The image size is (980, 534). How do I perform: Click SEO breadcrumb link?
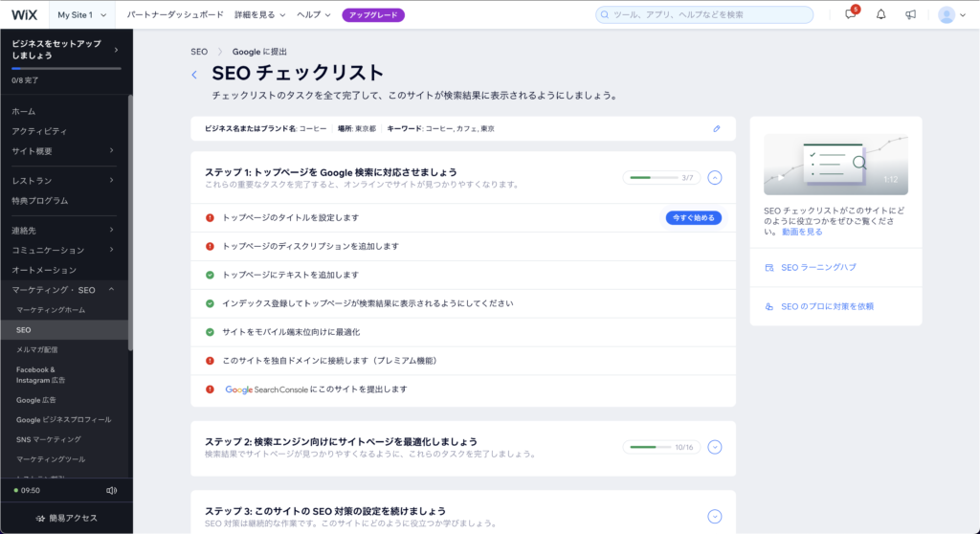pyautogui.click(x=199, y=52)
